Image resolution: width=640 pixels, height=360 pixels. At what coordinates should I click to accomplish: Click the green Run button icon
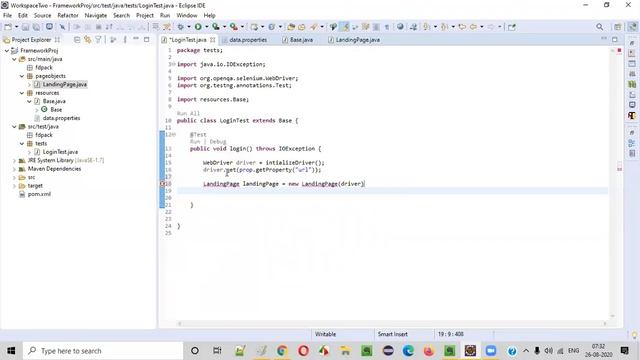[x=198, y=27]
